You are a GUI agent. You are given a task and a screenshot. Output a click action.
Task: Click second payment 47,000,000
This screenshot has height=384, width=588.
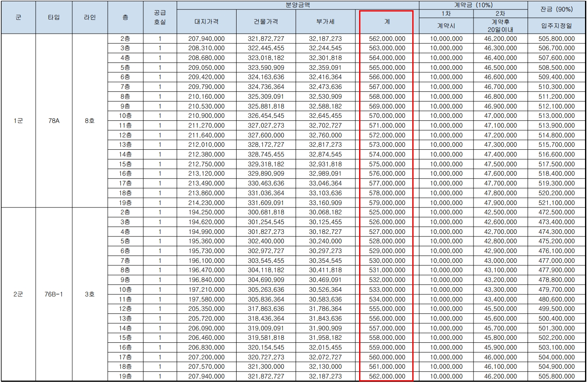[x=500, y=116]
